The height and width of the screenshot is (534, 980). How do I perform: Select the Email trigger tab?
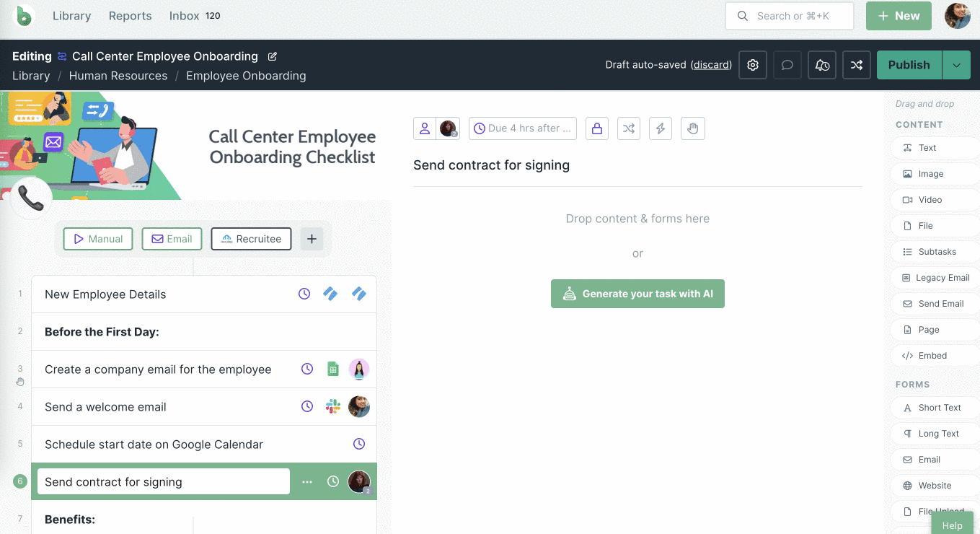click(x=172, y=239)
